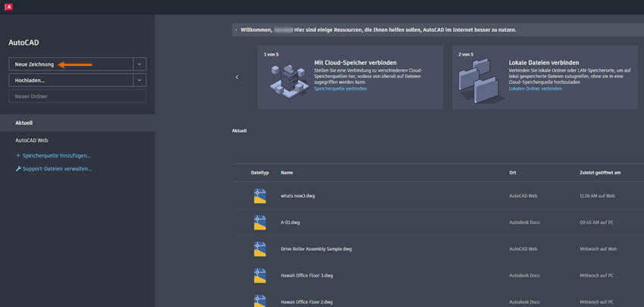Click the DWG icon for Hawaii Office Floor 3.dwg
The width and height of the screenshot is (644, 307).
point(260,275)
